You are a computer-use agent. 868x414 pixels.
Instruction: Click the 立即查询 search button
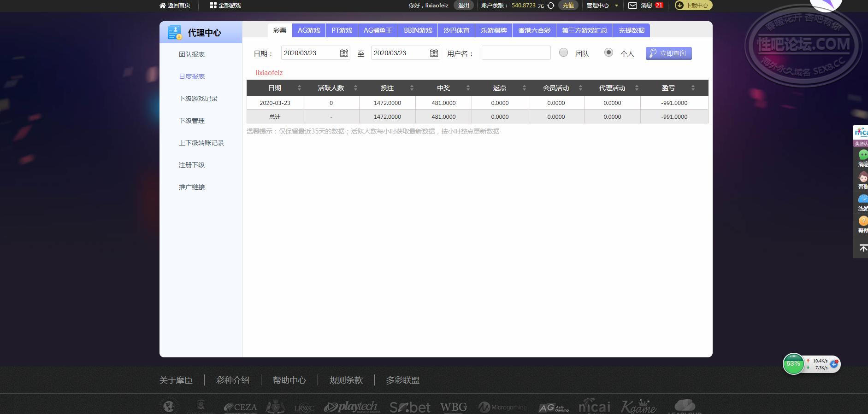(668, 53)
